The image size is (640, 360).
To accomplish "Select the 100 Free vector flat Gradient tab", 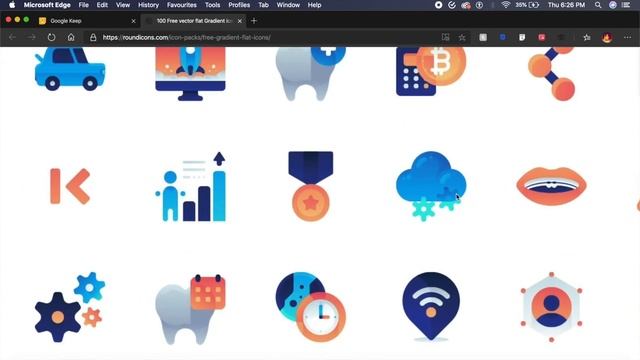I will (x=193, y=21).
